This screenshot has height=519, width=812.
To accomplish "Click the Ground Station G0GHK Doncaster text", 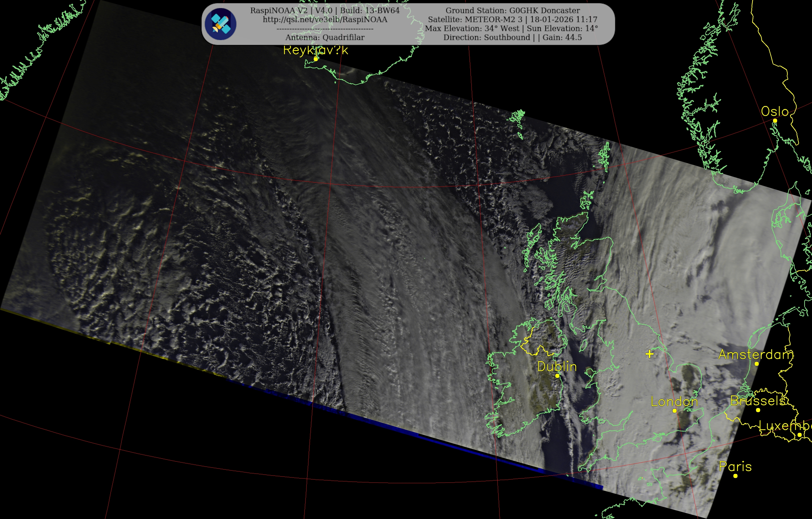I will [513, 10].
